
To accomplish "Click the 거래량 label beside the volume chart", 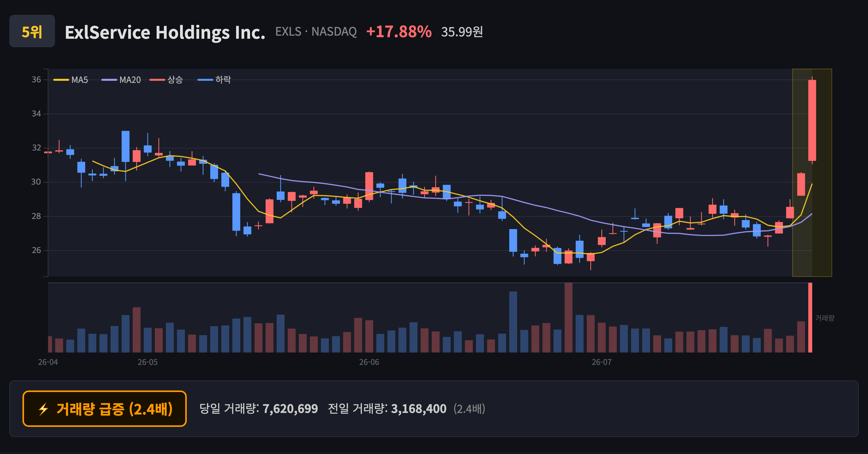I will (825, 318).
